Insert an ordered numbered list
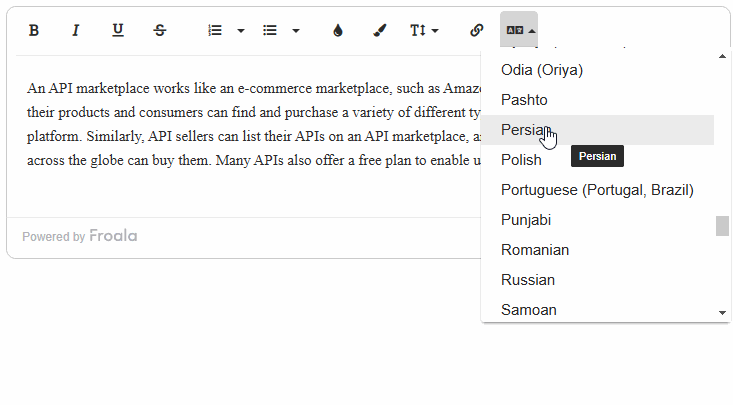The image size is (733, 405). point(215,30)
